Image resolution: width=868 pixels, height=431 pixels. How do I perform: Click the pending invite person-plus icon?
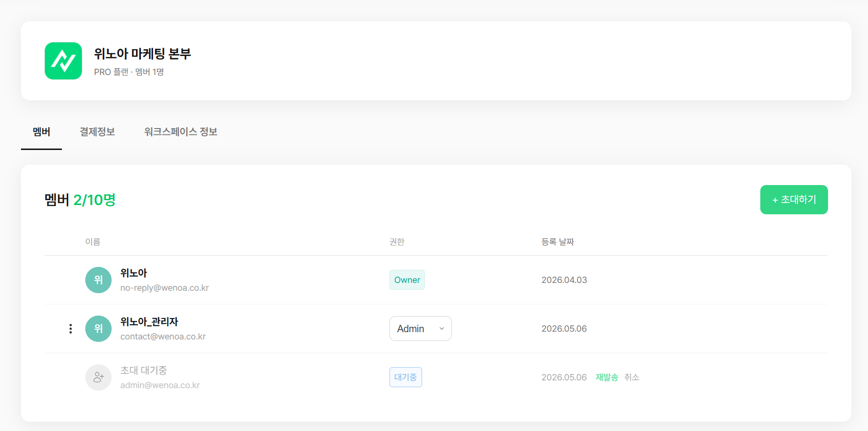(98, 377)
